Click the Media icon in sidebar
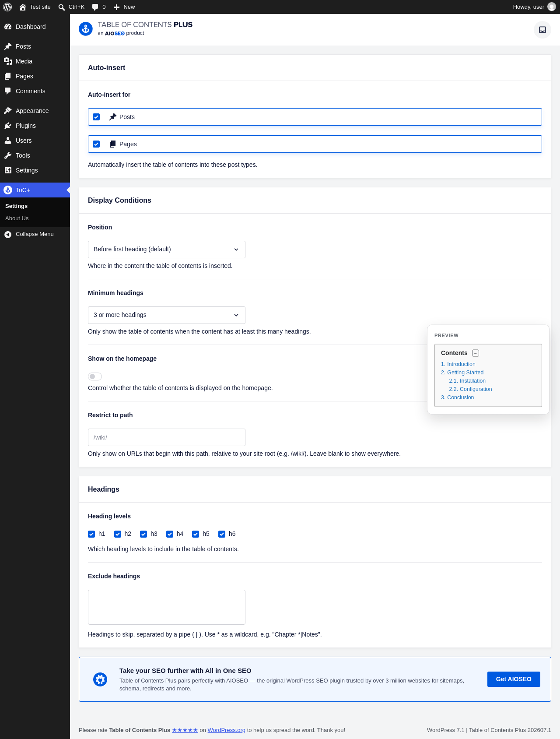The image size is (560, 739). 8,61
